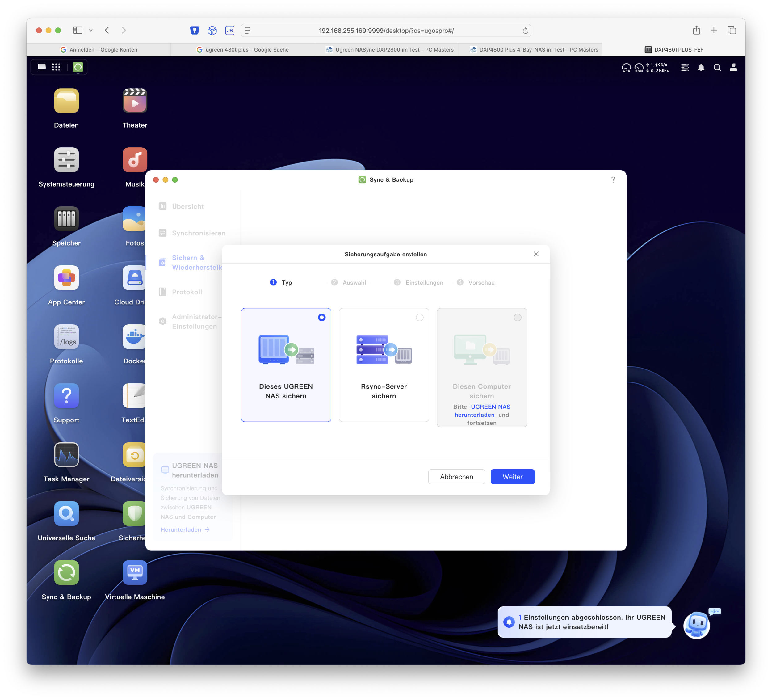
Task: Click the Weiter button
Action: pyautogui.click(x=512, y=477)
